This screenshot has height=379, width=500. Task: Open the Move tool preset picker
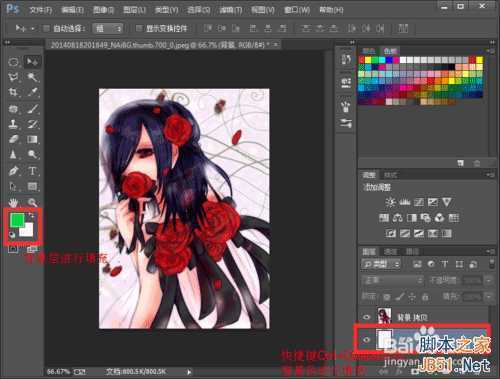point(33,29)
